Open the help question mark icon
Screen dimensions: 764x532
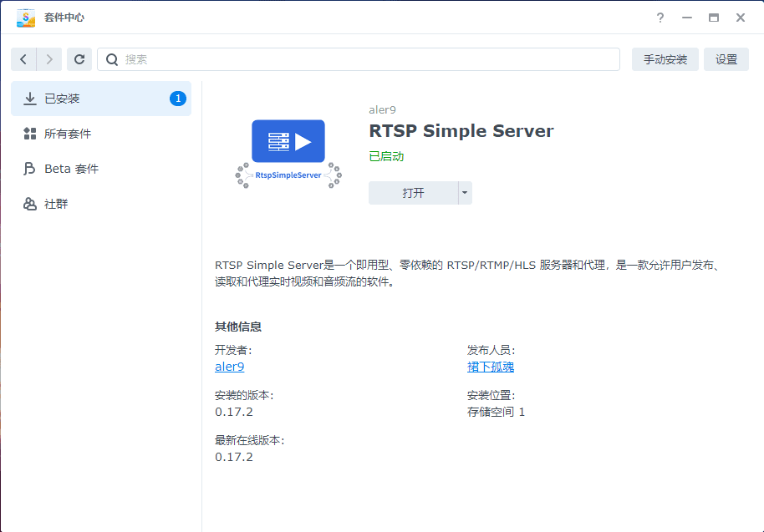point(660,18)
